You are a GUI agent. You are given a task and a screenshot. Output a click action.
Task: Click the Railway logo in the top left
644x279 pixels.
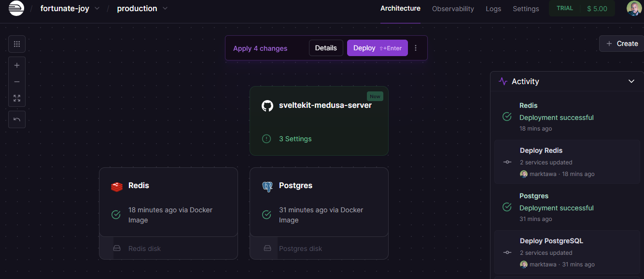point(16,8)
